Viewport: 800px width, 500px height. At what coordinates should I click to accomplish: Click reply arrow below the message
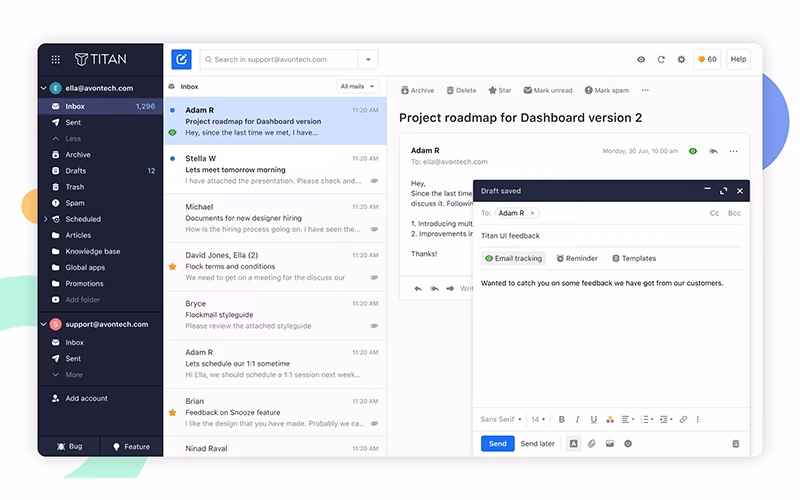tap(418, 289)
